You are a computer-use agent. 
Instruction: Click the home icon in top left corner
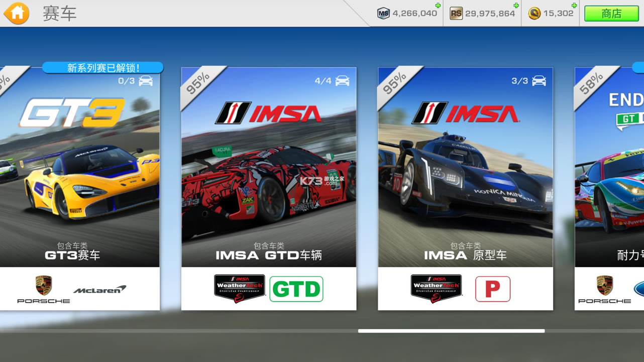click(x=17, y=13)
